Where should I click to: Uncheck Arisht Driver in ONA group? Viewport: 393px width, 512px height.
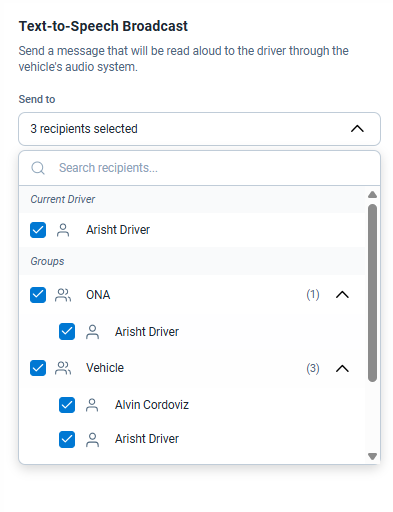pyautogui.click(x=67, y=332)
